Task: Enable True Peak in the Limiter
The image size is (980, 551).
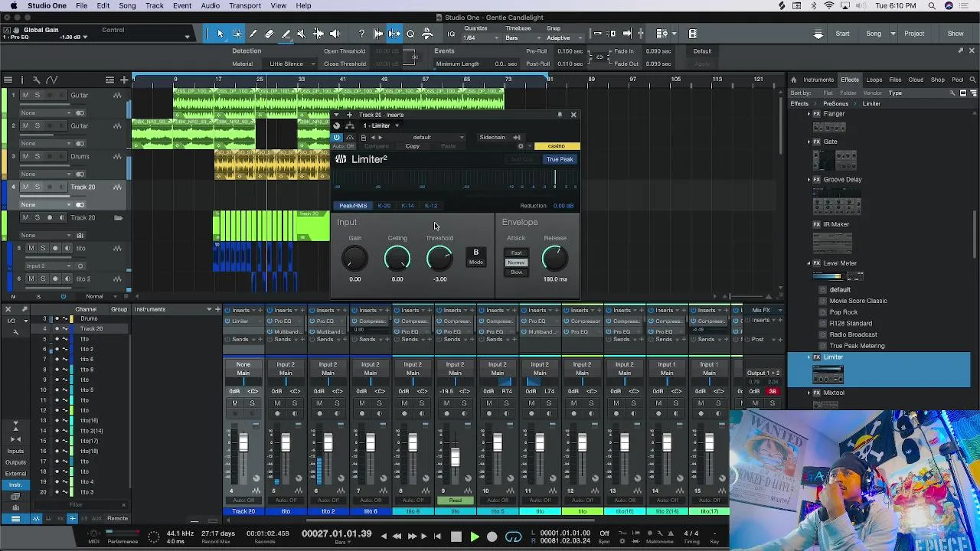Action: 560,159
